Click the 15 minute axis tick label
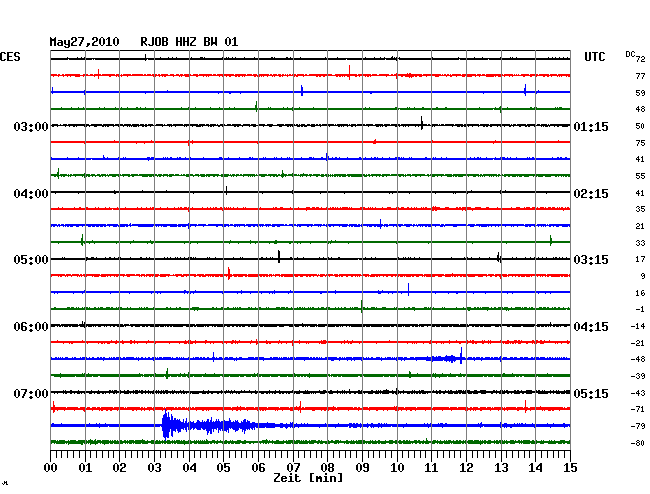 point(570,468)
